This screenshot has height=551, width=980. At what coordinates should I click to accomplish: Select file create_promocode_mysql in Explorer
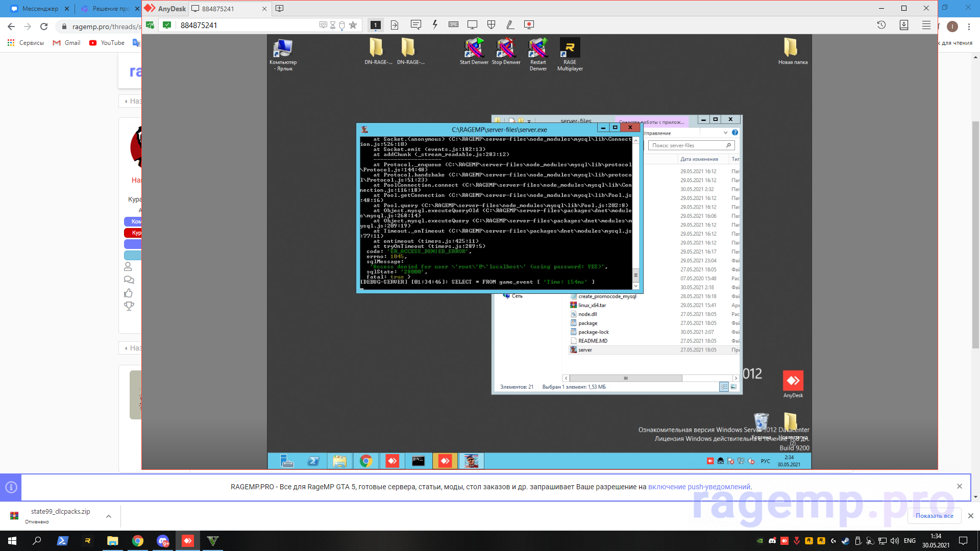(607, 296)
